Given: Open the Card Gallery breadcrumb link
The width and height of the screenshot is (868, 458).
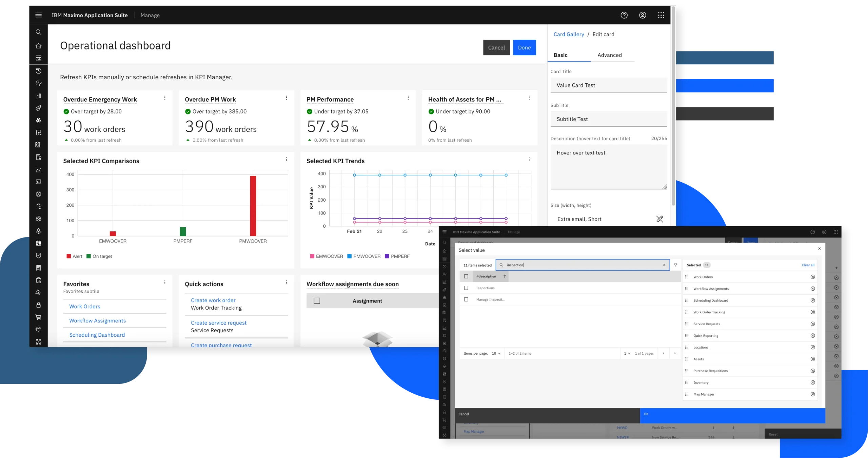Looking at the screenshot, I should [569, 34].
